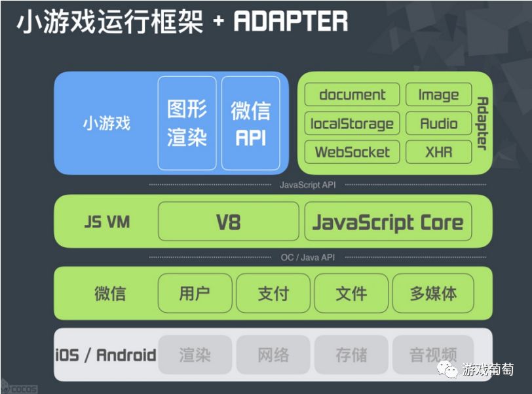Click the 多媒体 box
The image size is (532, 394).
tap(433, 293)
